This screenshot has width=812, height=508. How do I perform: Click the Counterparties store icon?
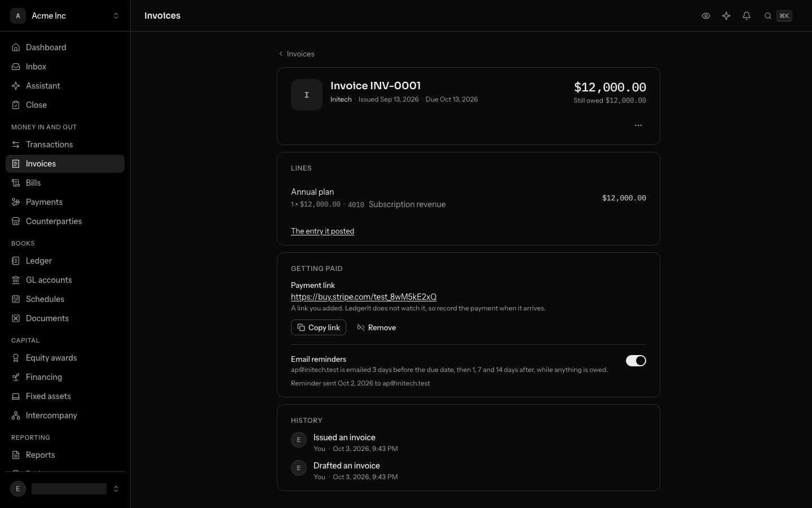[16, 221]
